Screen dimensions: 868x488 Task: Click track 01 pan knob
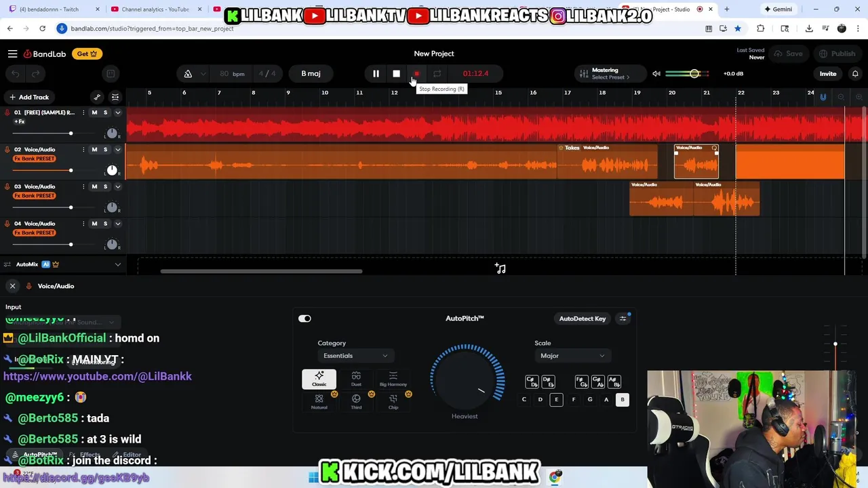(112, 133)
